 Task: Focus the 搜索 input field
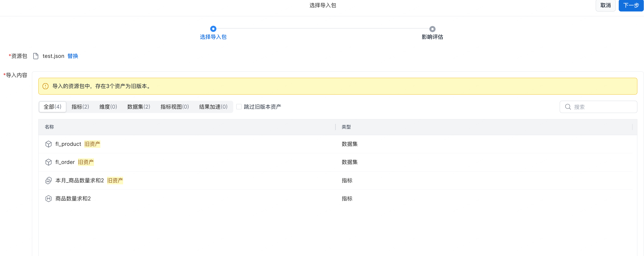tap(603, 107)
